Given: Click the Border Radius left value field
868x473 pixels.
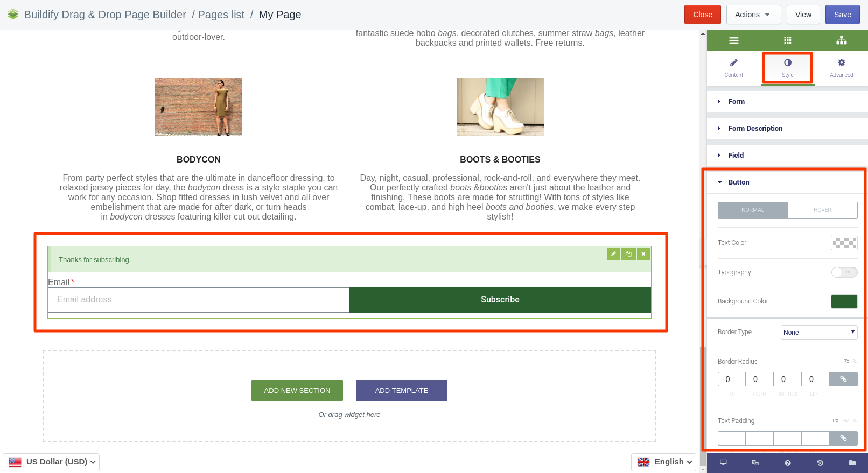Looking at the screenshot, I should pyautogui.click(x=816, y=379).
